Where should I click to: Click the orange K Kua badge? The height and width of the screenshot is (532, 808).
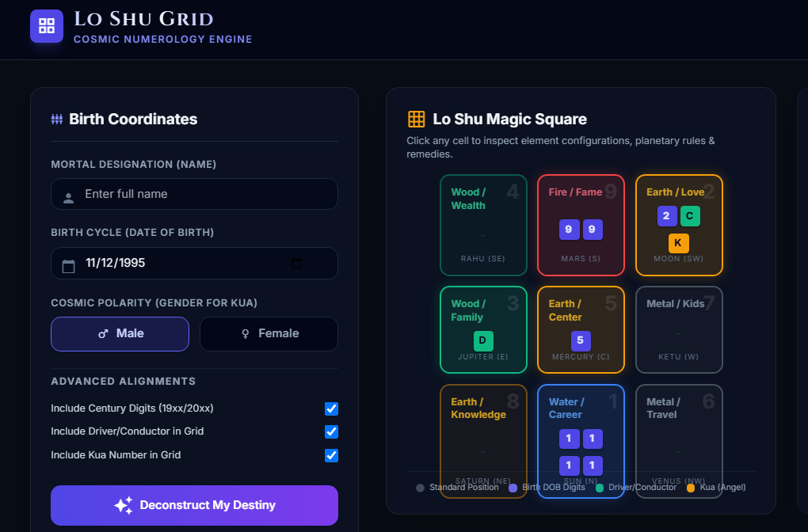[678, 243]
